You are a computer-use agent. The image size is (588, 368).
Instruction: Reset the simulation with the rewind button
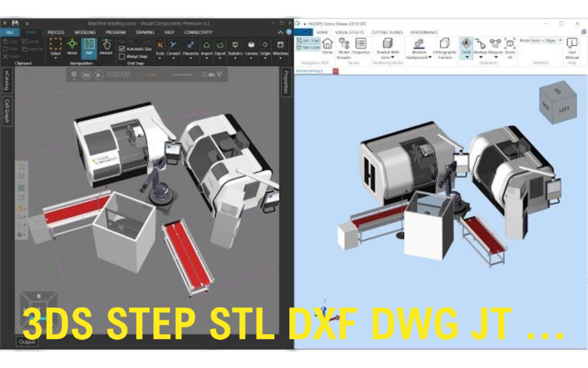tap(86, 75)
